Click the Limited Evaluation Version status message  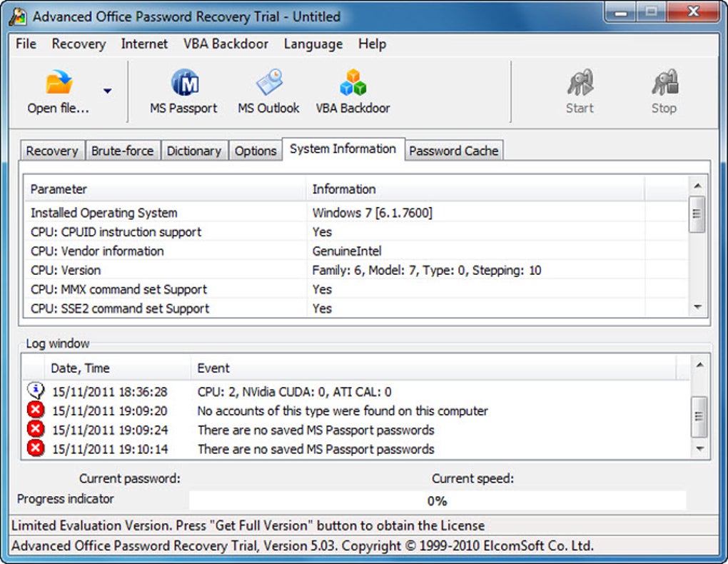[248, 525]
